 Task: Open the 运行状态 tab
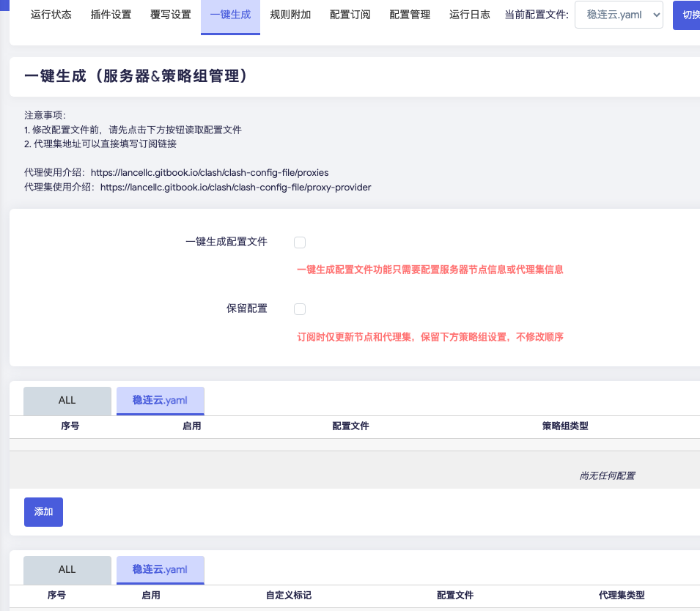51,15
